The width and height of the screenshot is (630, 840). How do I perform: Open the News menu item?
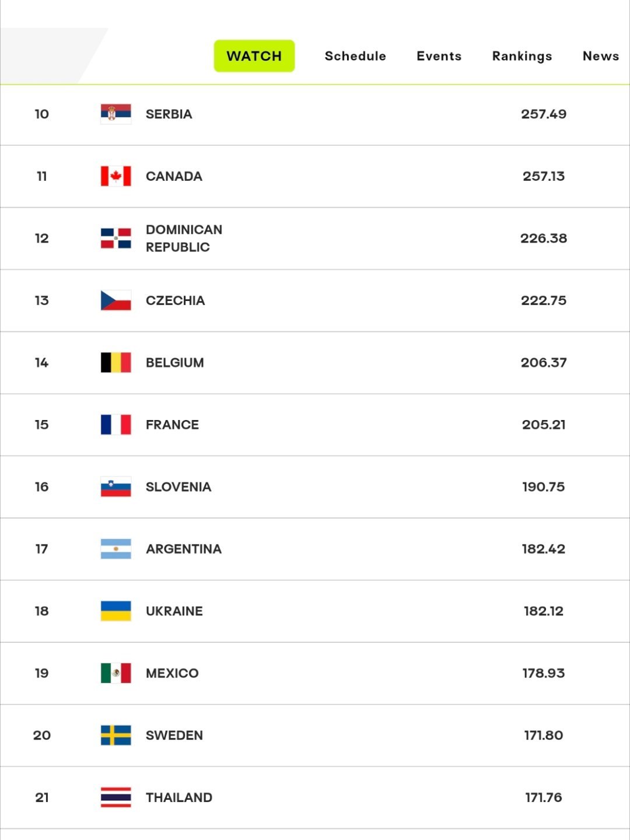[x=601, y=56]
